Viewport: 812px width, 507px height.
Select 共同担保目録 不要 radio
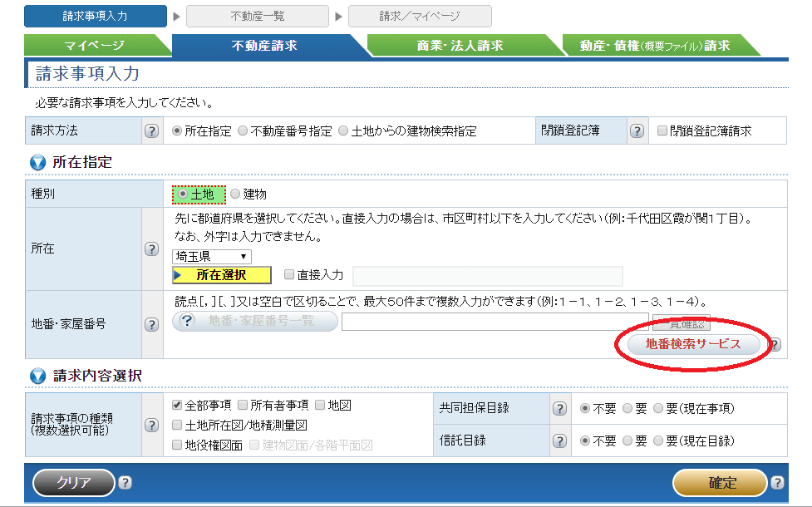[x=585, y=409]
